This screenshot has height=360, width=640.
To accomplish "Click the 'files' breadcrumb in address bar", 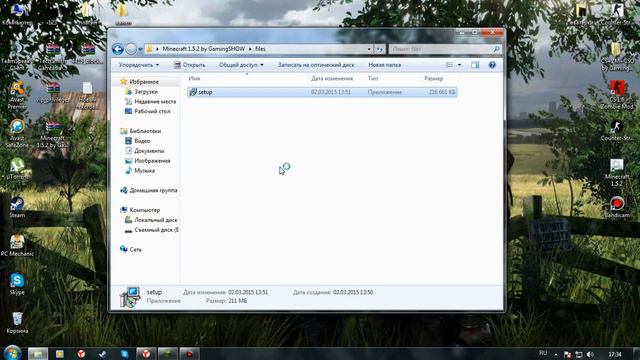I will click(260, 49).
